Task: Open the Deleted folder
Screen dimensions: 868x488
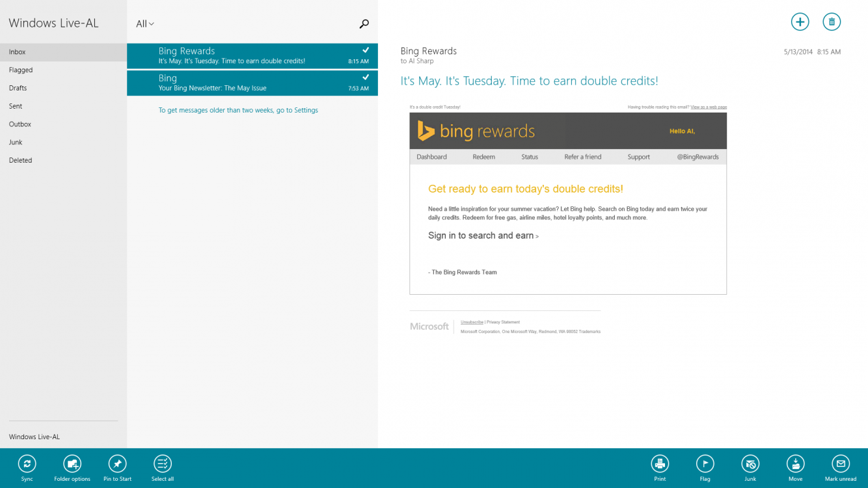Action: pos(63,160)
